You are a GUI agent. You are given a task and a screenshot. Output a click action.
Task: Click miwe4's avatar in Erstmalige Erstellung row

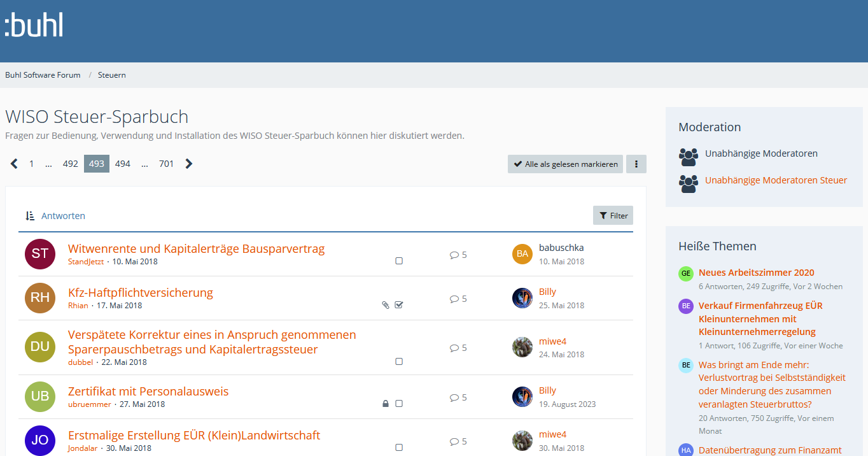522,441
